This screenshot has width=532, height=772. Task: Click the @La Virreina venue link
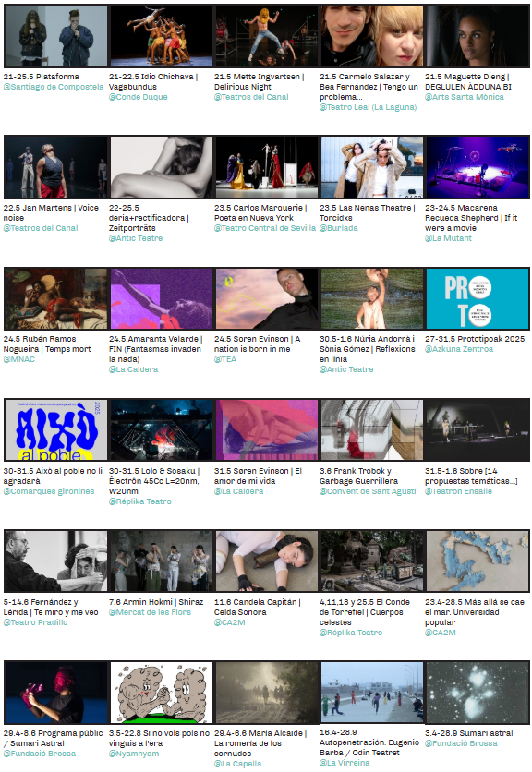click(x=345, y=763)
